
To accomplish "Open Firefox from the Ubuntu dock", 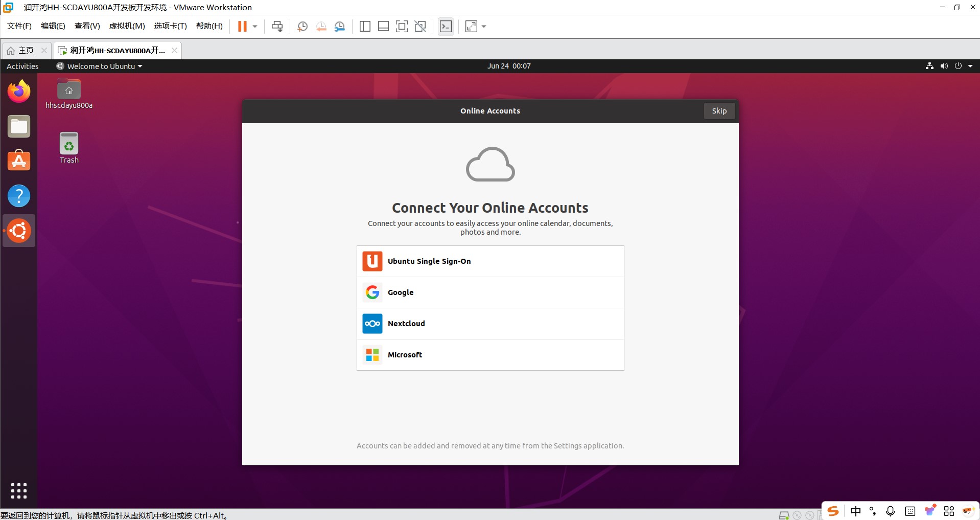I will pyautogui.click(x=19, y=92).
